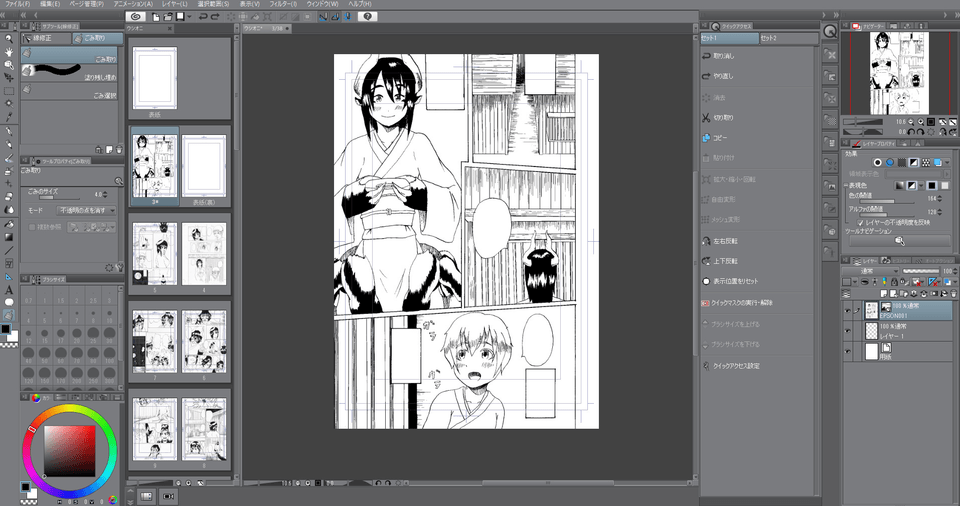Select the Auto select magic wand tool
The image size is (960, 506).
pos(9,104)
